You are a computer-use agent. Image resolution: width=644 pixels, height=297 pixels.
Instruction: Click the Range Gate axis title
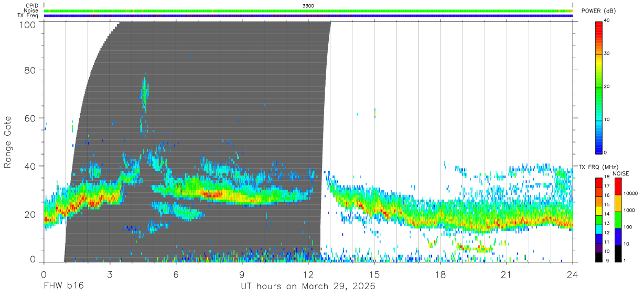click(x=8, y=142)
